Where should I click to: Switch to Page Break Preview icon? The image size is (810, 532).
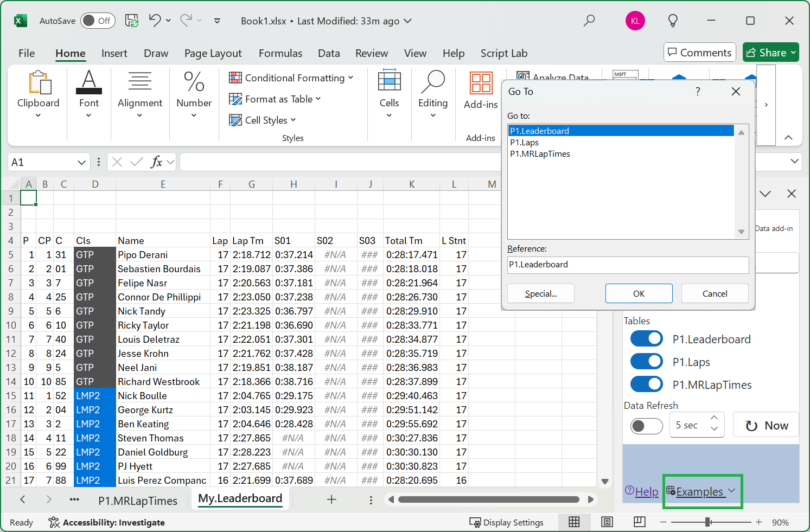(x=640, y=522)
